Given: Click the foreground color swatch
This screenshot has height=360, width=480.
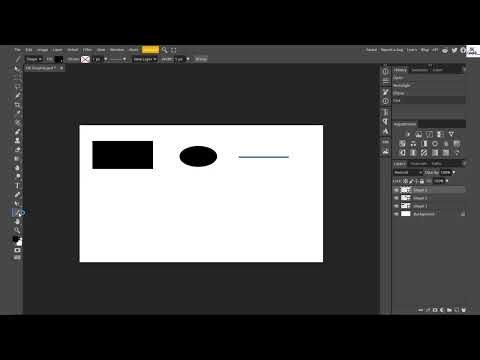Looking at the screenshot, I should pos(16,239).
